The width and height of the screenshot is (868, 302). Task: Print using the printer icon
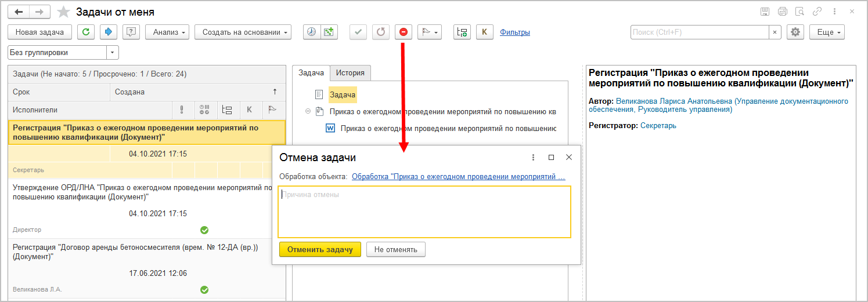(782, 12)
